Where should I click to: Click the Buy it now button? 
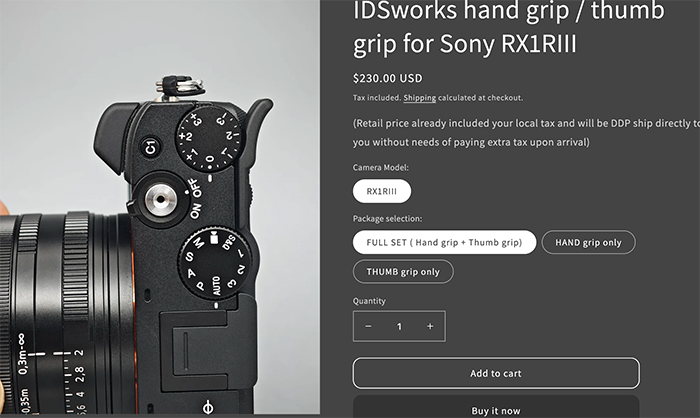(x=496, y=409)
